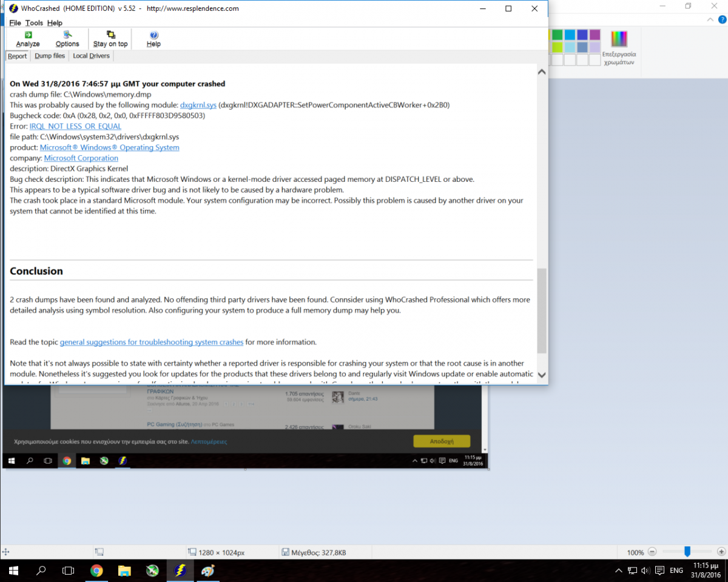Open the Microsoft Corporation company link
Image resolution: width=728 pixels, height=582 pixels.
click(81, 158)
